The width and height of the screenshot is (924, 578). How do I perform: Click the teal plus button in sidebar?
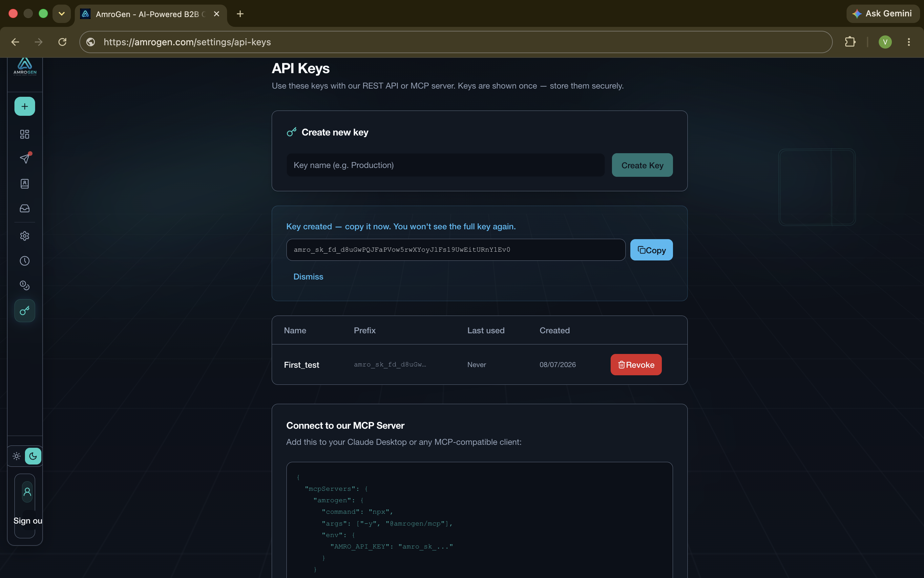25,106
